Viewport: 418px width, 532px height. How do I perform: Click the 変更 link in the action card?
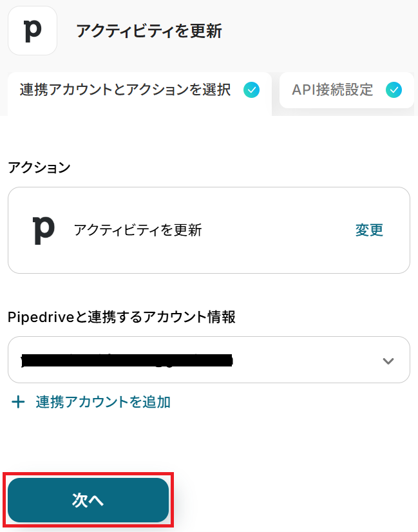369,230
